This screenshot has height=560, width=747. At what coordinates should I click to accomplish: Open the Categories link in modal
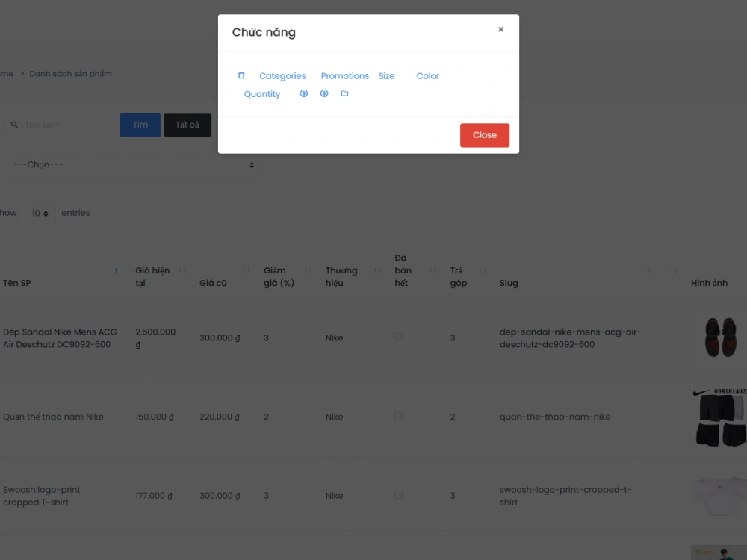click(x=282, y=75)
